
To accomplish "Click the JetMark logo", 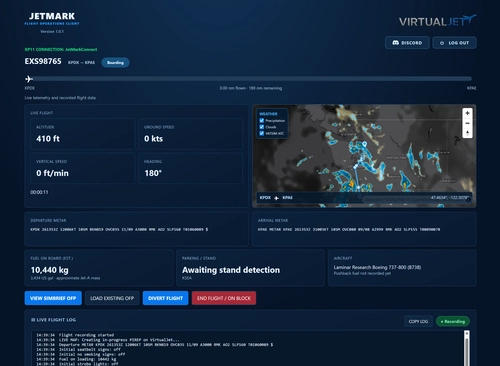I will 52,19.
